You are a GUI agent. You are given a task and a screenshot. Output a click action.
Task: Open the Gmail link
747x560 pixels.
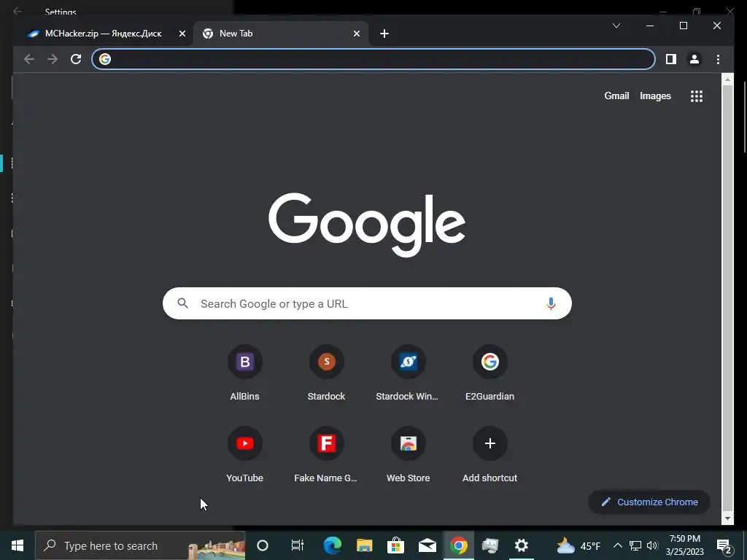tap(616, 96)
